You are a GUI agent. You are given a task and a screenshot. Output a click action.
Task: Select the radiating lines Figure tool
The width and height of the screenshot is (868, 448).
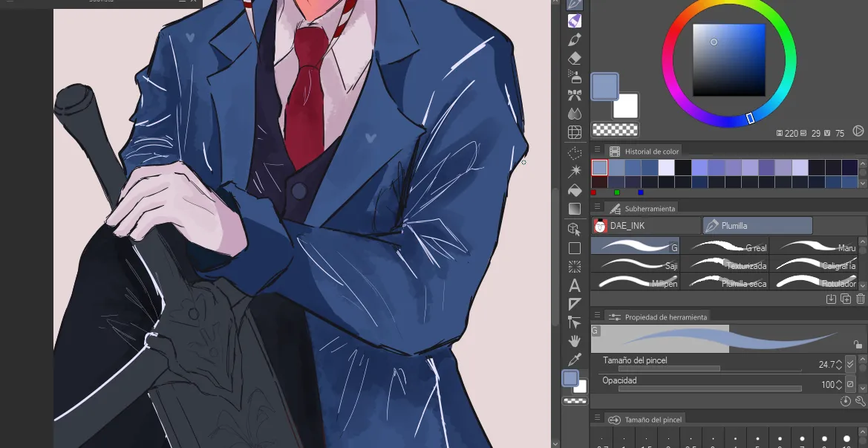pos(575,267)
